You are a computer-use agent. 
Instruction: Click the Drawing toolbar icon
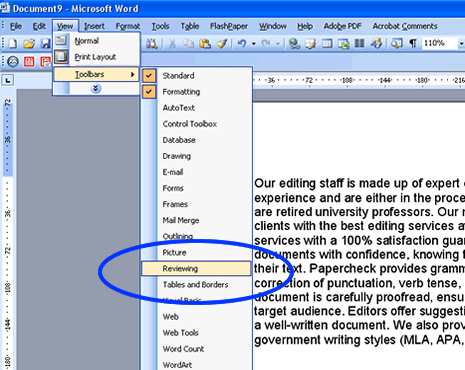[x=376, y=43]
